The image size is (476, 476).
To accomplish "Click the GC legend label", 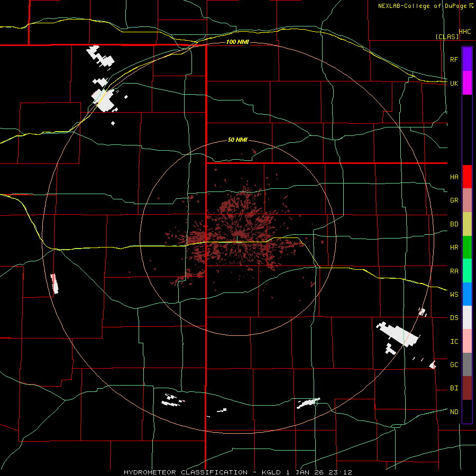I will click(454, 364).
